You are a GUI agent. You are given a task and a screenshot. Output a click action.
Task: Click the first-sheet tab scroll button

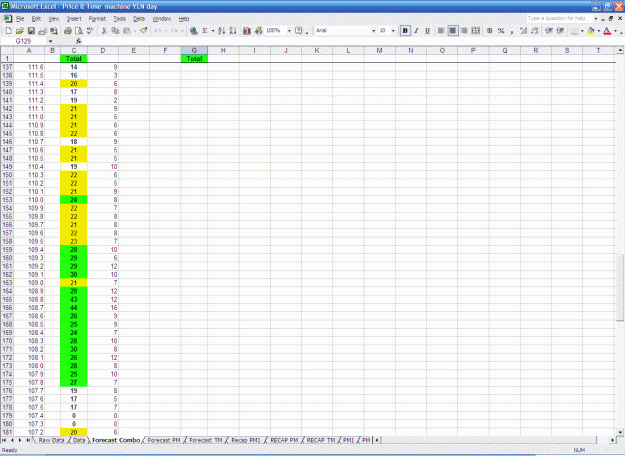pos(4,440)
